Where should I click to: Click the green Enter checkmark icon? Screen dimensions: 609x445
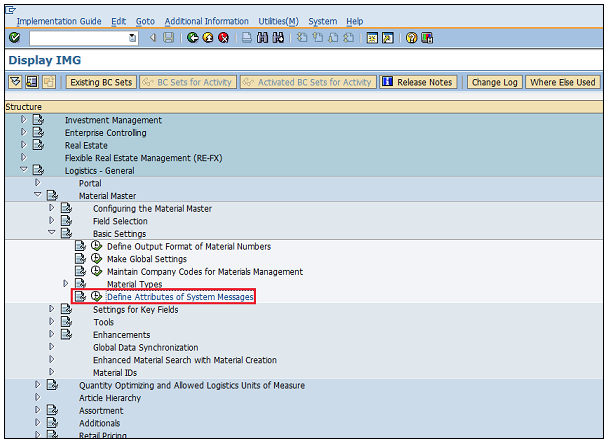point(14,38)
